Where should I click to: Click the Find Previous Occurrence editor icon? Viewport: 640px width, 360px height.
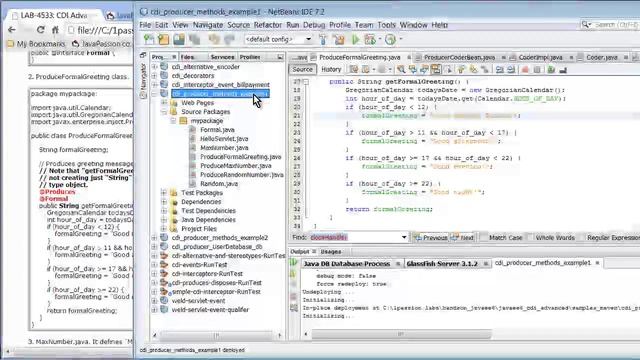pos(413,70)
